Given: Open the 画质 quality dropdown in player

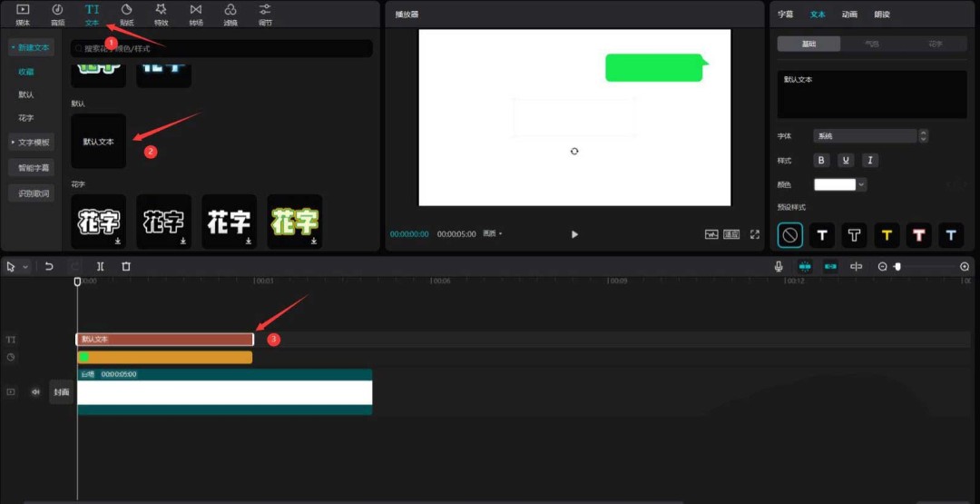Looking at the screenshot, I should pos(493,234).
